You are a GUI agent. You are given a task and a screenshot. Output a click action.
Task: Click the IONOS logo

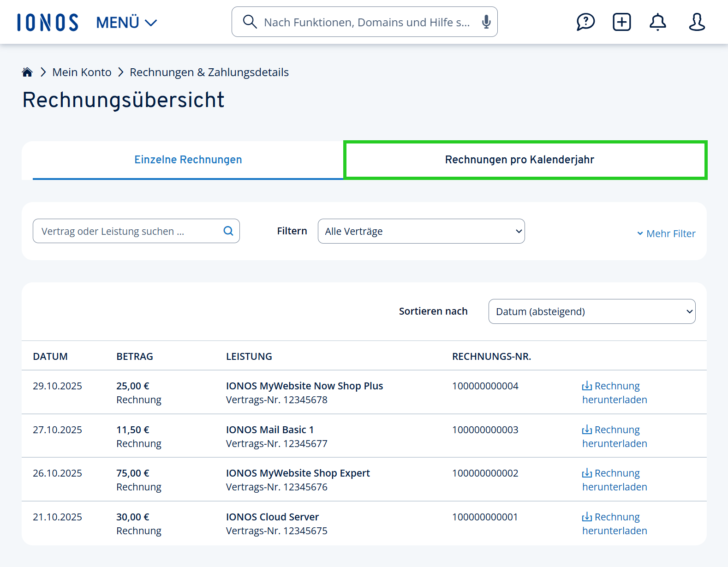tap(48, 22)
